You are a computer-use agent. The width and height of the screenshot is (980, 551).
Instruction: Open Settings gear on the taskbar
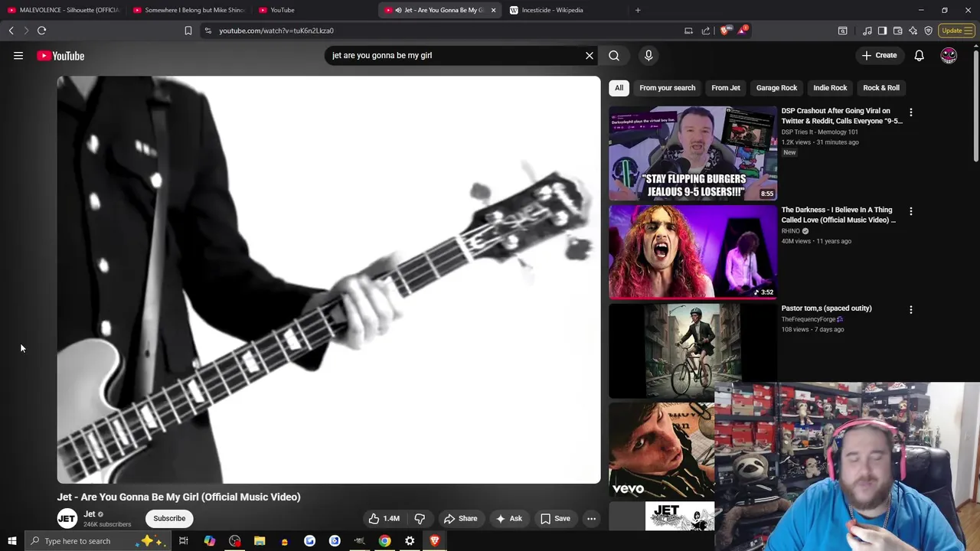coord(410,541)
